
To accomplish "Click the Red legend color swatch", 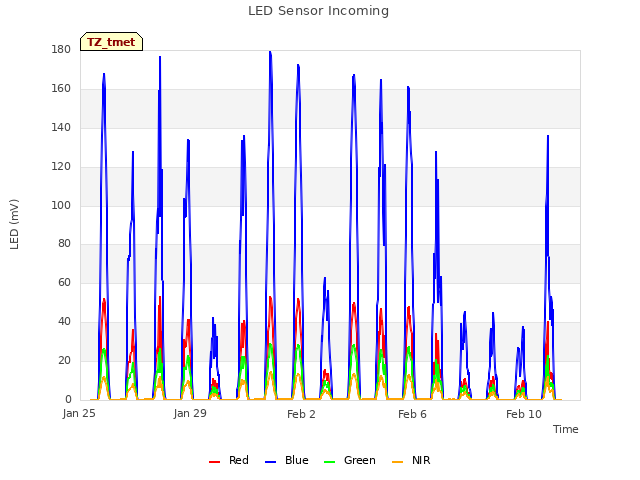I will [x=214, y=462].
